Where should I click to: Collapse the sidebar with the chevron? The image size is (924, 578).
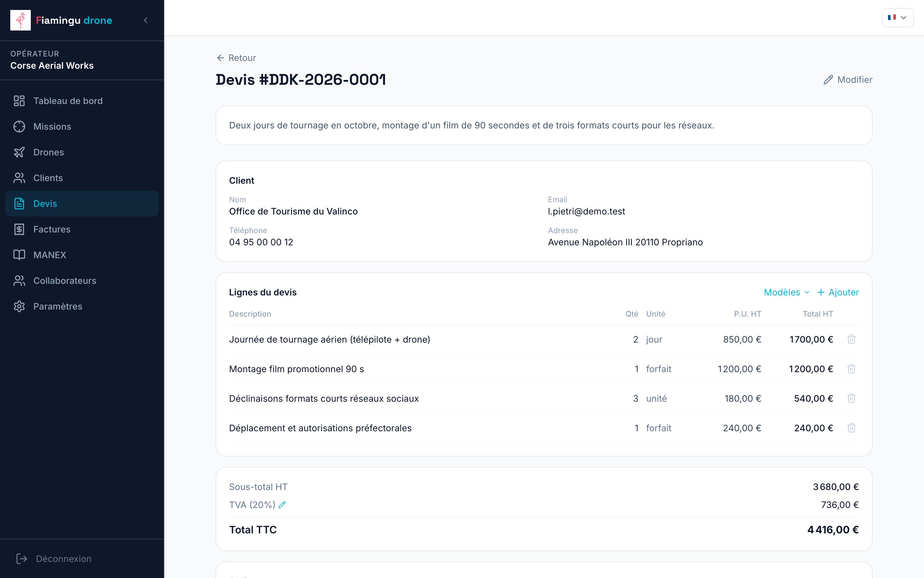coord(145,20)
